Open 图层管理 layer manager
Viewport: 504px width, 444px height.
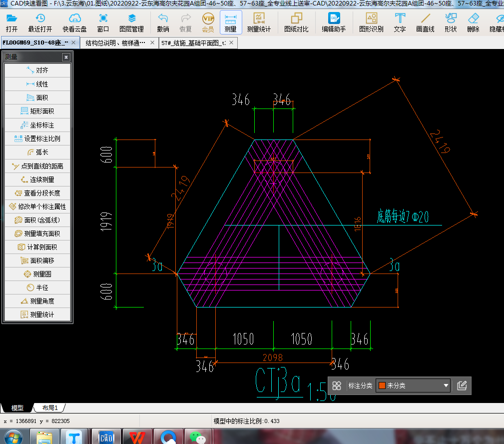(131, 22)
